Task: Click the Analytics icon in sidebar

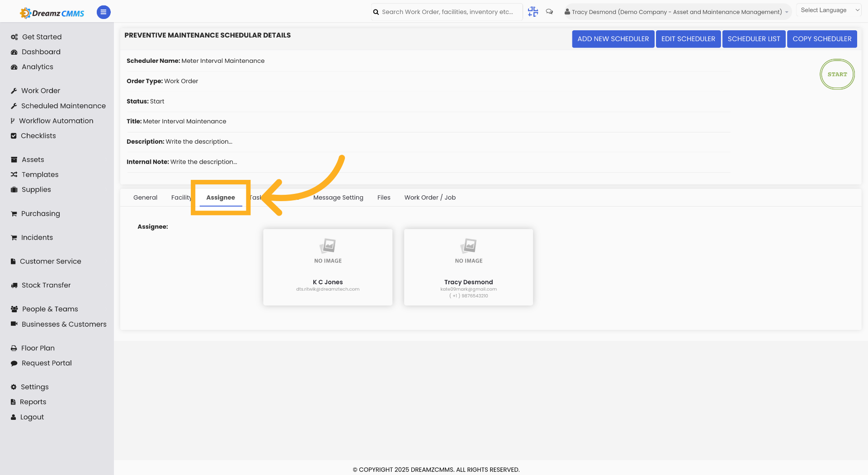Action: coord(14,67)
